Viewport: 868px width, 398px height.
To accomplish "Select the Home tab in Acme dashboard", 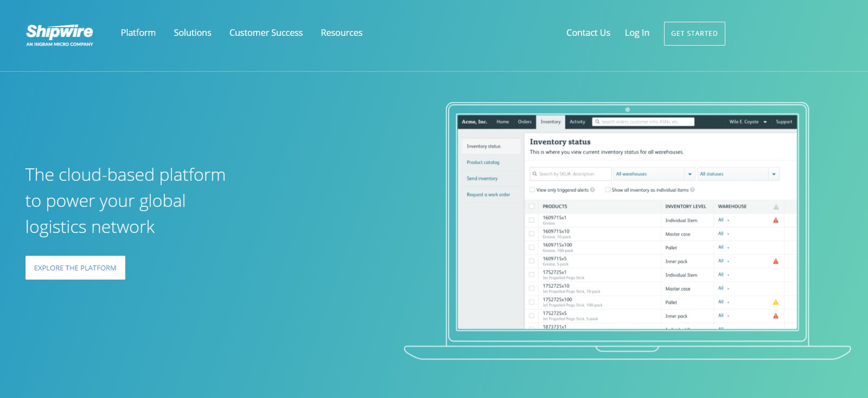I will 503,122.
